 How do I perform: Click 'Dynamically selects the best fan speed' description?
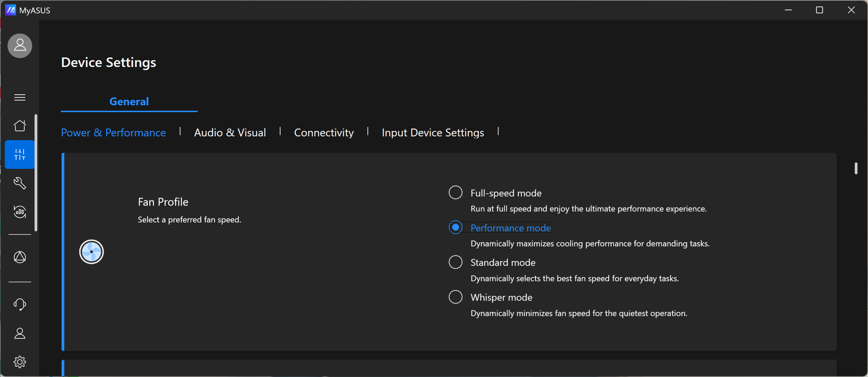(575, 279)
